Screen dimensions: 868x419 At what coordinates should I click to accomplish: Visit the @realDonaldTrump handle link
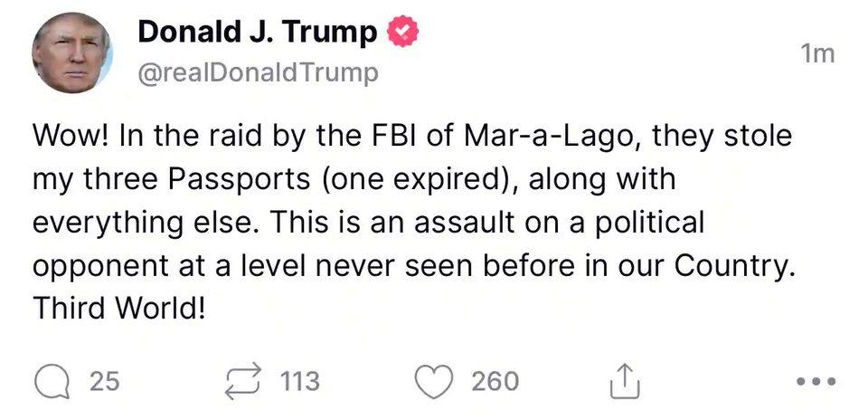click(x=258, y=72)
